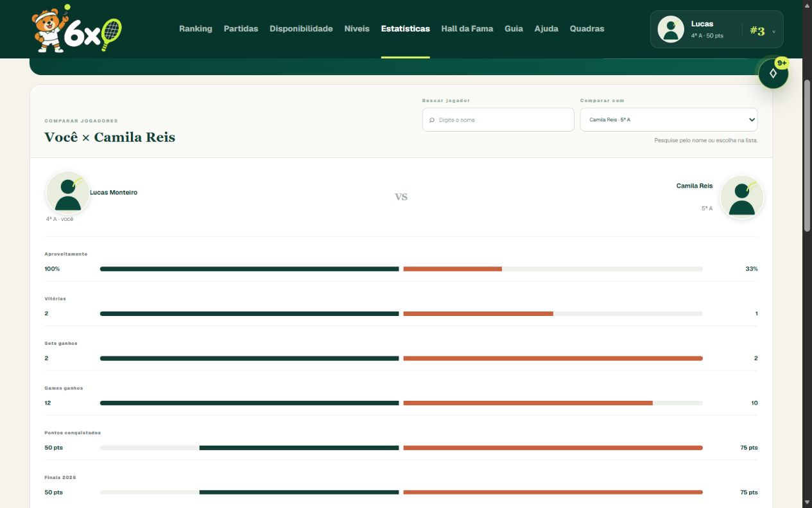Click Lucas Monteiro's avatar in comparison

(x=68, y=193)
